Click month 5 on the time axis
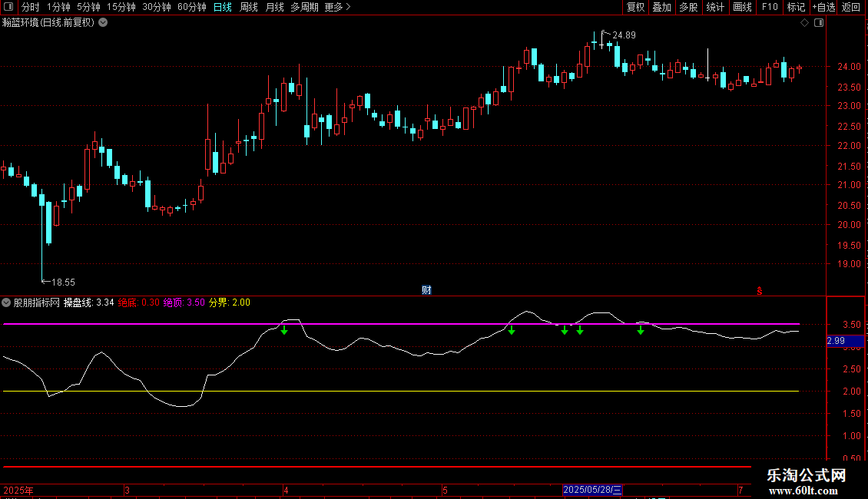The height and width of the screenshot is (499, 868). 445,490
